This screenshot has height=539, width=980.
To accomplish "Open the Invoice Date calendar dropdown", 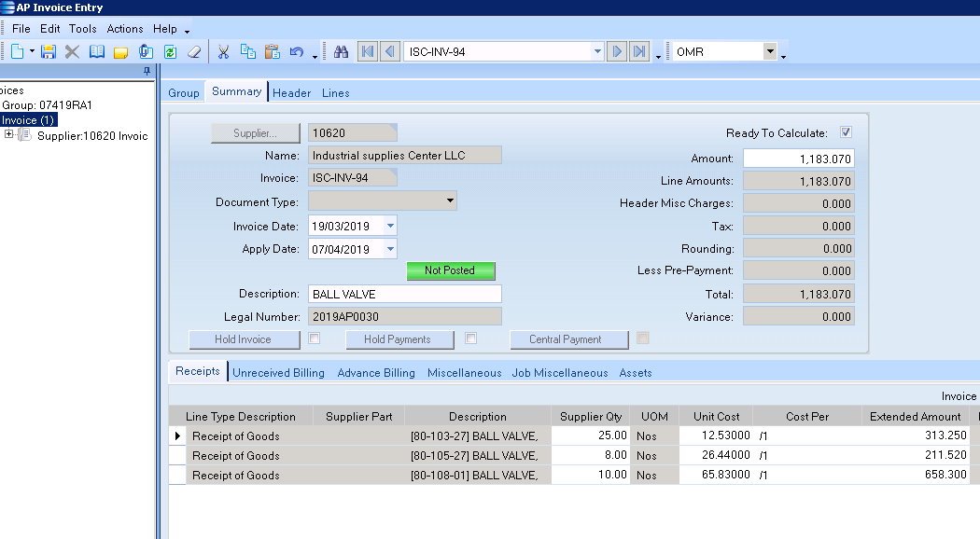I will (x=390, y=226).
